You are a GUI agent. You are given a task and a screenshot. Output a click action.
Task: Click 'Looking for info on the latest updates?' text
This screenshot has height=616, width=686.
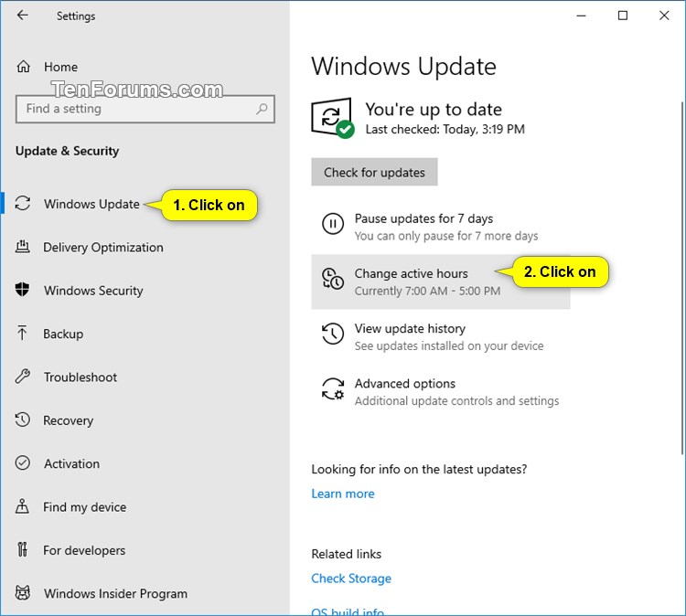[419, 469]
